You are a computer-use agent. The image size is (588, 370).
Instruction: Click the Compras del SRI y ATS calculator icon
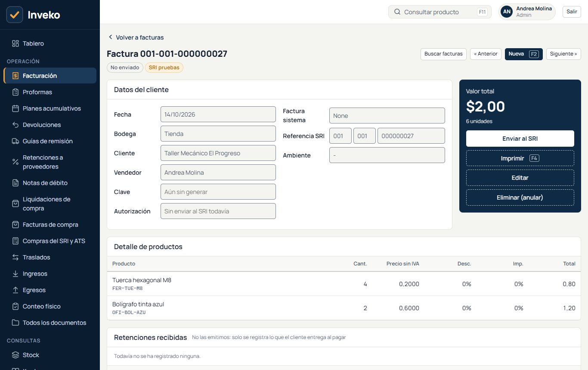pyautogui.click(x=15, y=241)
